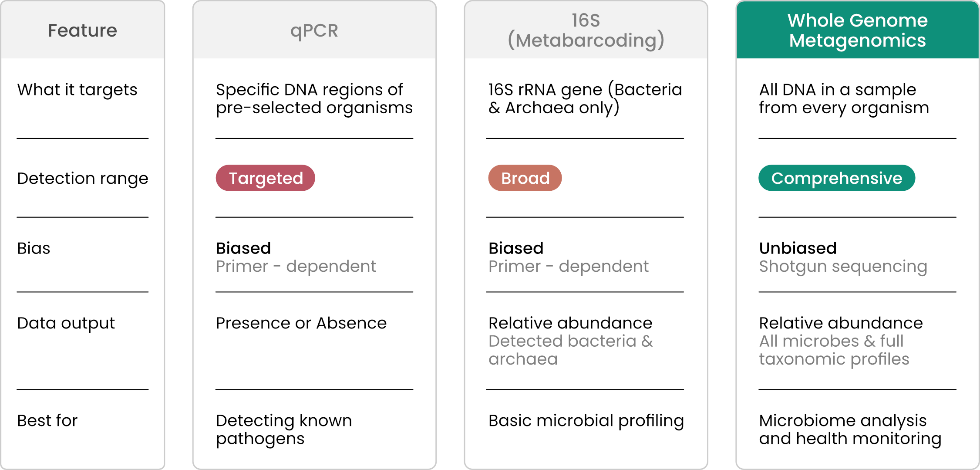Select "Specific DNA regions of pre-selected organisms"
Screen dimensions: 980x470
tap(314, 99)
